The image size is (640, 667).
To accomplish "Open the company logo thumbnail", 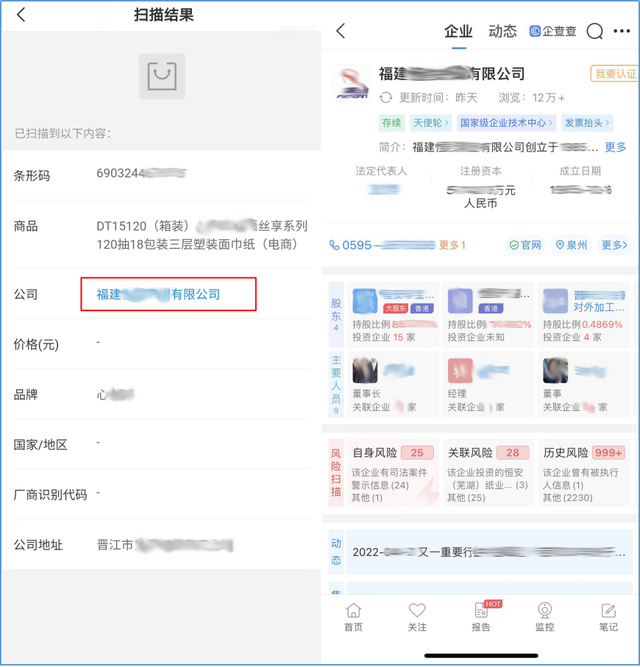I will pos(351,84).
